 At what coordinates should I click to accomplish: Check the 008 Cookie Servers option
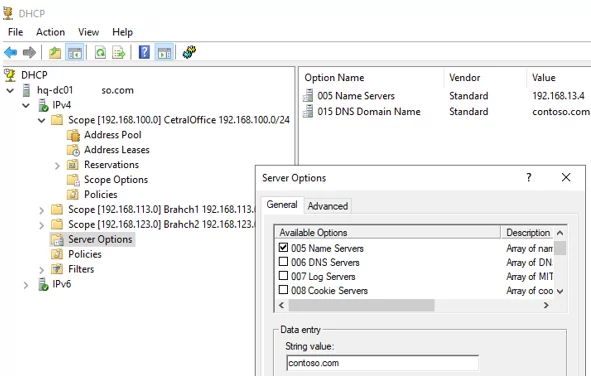click(x=283, y=290)
